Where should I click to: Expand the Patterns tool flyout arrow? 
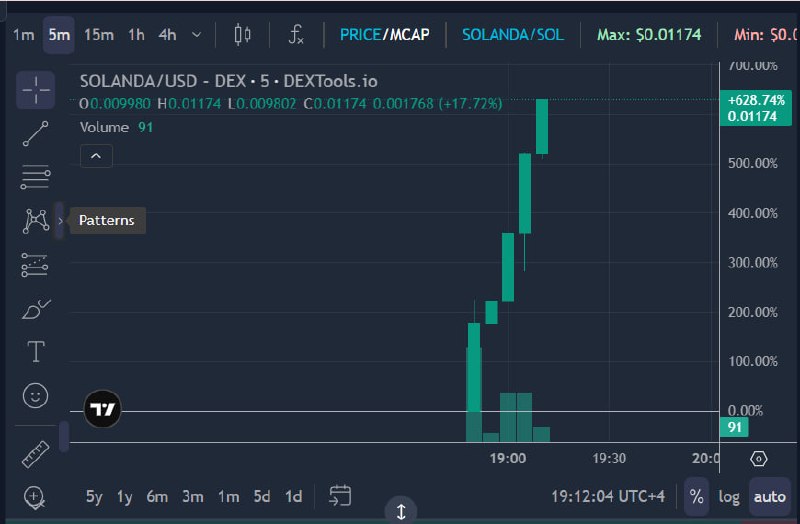pos(60,221)
